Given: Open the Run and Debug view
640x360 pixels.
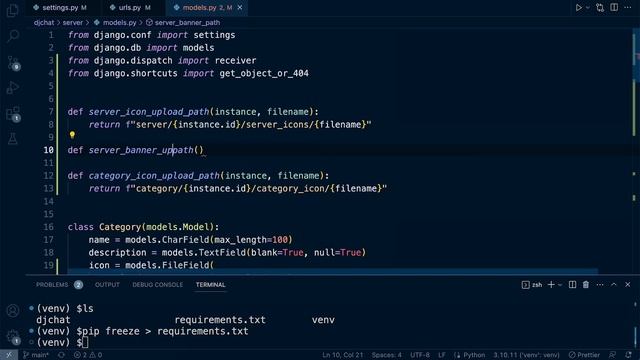Looking at the screenshot, I should [x=13, y=87].
